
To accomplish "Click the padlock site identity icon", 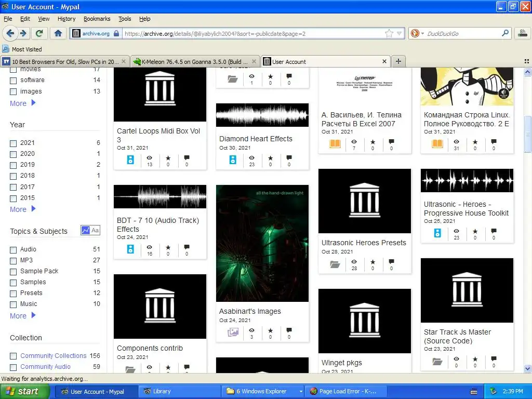I will (116, 34).
